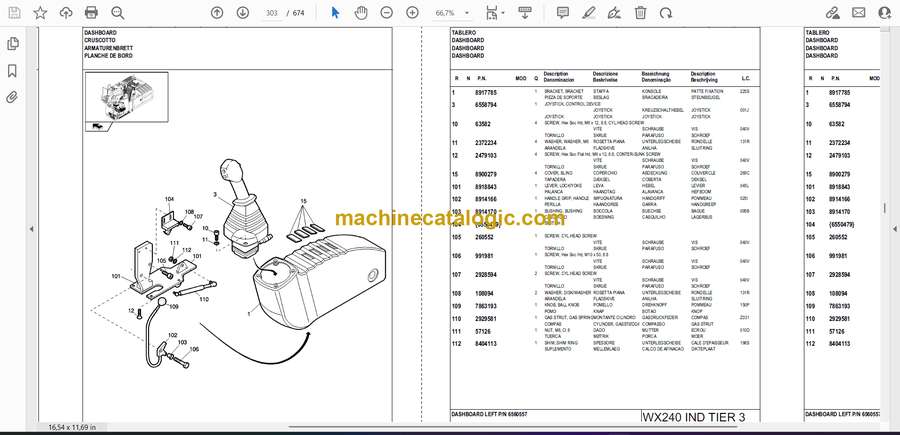Image resolution: width=900 pixels, height=435 pixels.
Task: Click the trash delete icon
Action: tap(641, 13)
